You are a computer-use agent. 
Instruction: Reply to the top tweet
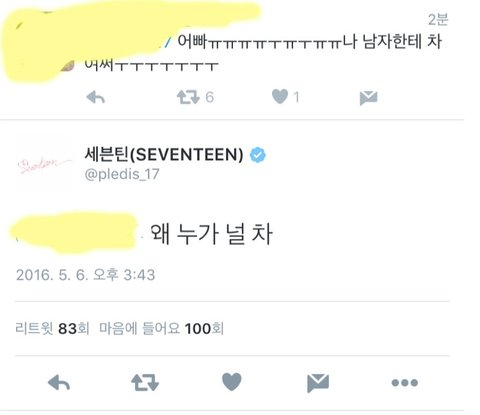pyautogui.click(x=95, y=98)
